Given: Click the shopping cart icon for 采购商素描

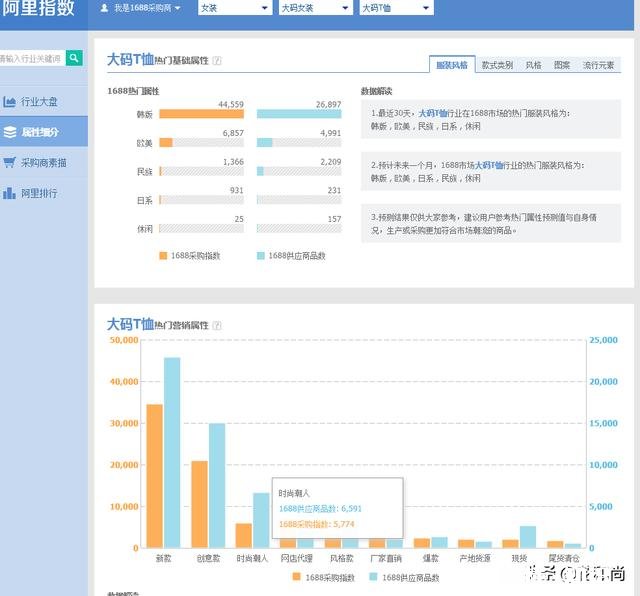Looking at the screenshot, I should click(x=10, y=162).
